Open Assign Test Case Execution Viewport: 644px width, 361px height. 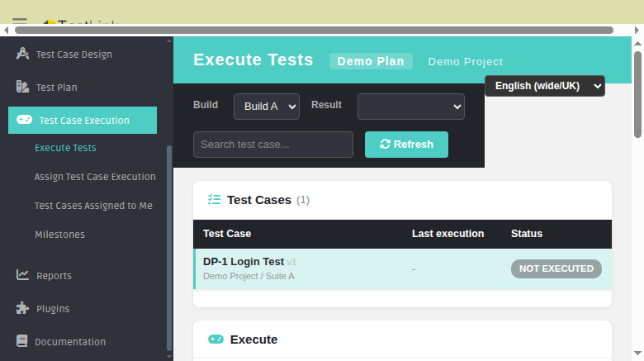point(95,177)
